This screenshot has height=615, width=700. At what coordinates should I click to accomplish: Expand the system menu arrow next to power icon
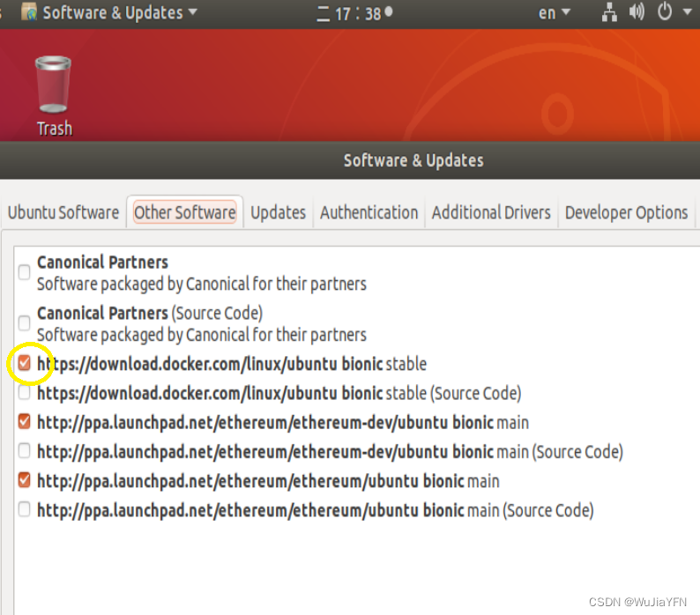tap(688, 12)
